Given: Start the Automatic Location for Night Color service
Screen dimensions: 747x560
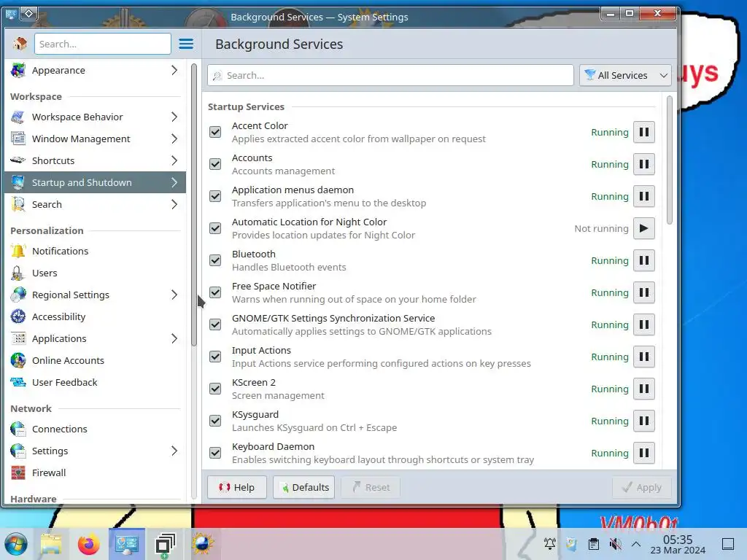Looking at the screenshot, I should tap(643, 228).
